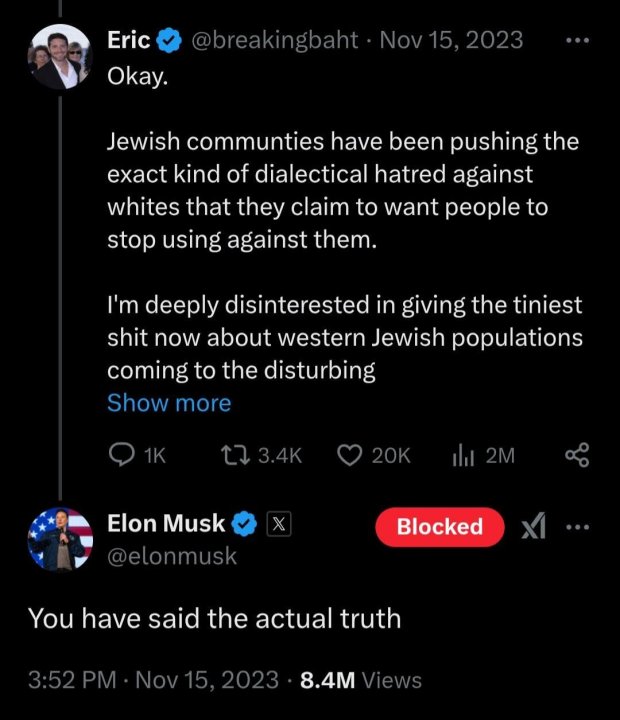The height and width of the screenshot is (720, 620).
Task: Click Eric's blue verified checkmark
Action: 169,40
